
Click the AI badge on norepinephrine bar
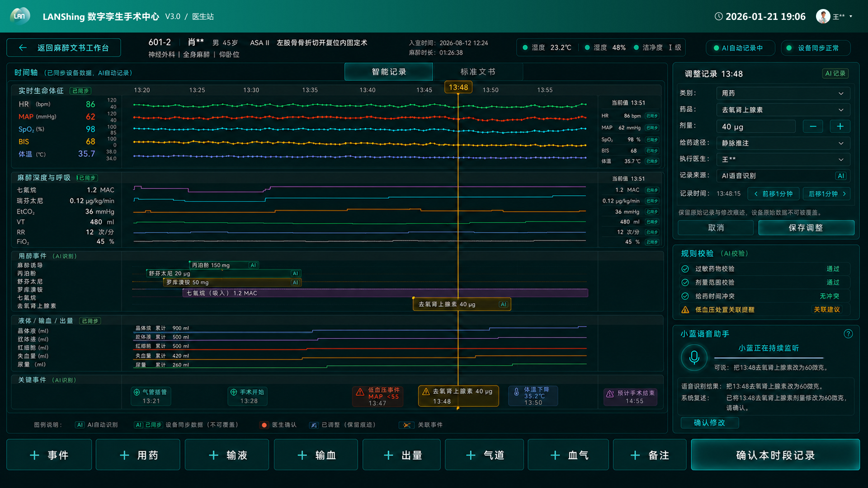click(503, 305)
